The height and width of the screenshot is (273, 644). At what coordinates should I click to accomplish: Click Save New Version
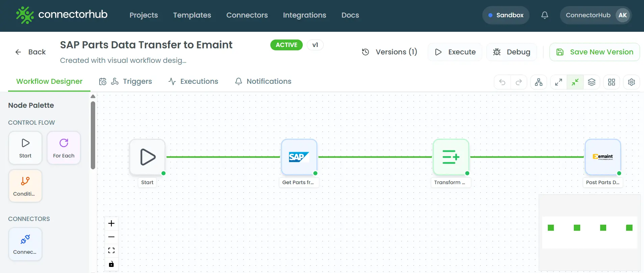coord(595,52)
